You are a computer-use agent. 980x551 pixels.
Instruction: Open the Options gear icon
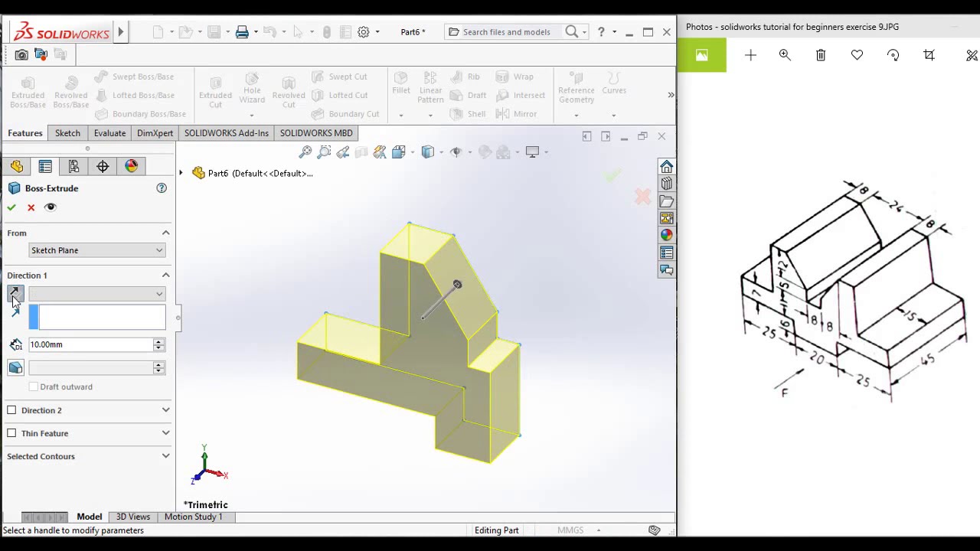(364, 32)
